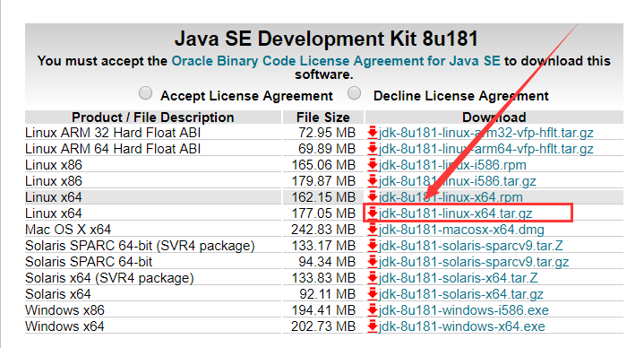Image resolution: width=644 pixels, height=348 pixels.
Task: Download jdk-8u181-linux-i586.tar.gz file
Action: (x=457, y=181)
